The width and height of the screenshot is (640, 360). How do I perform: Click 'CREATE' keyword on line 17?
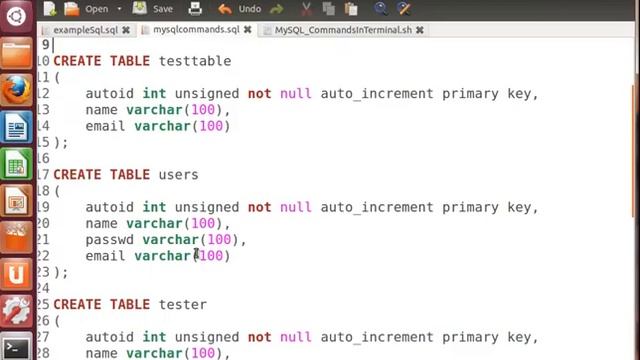77,175
